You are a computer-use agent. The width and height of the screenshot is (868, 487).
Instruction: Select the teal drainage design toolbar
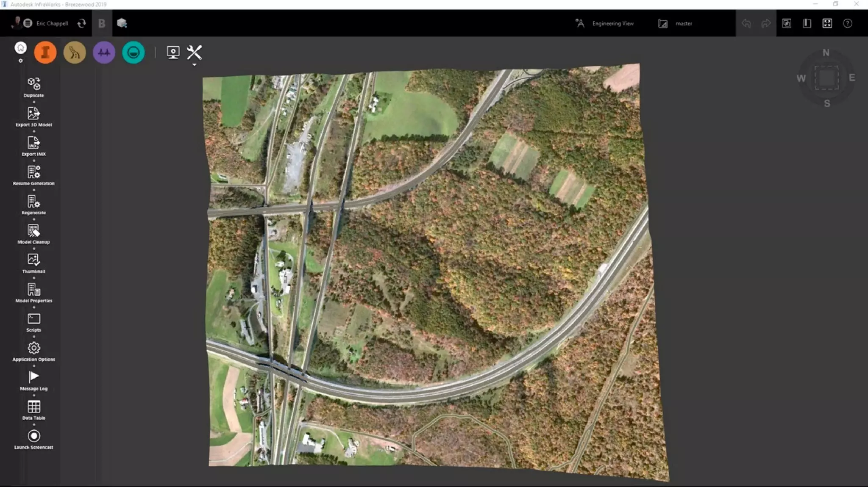[133, 53]
